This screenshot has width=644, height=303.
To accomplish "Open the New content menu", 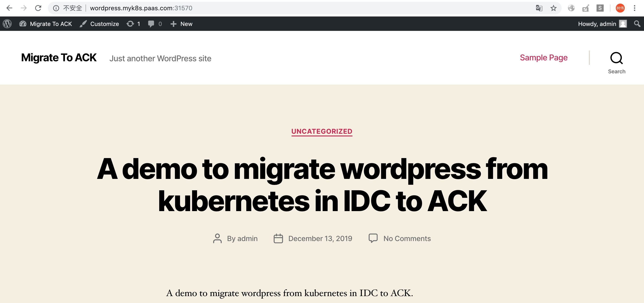I will click(x=186, y=24).
